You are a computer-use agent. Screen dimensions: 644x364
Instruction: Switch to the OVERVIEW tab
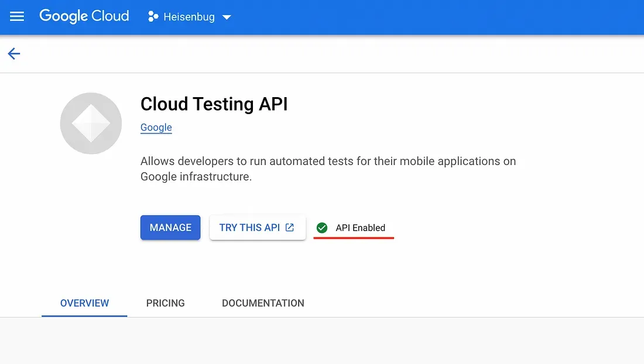tap(85, 303)
